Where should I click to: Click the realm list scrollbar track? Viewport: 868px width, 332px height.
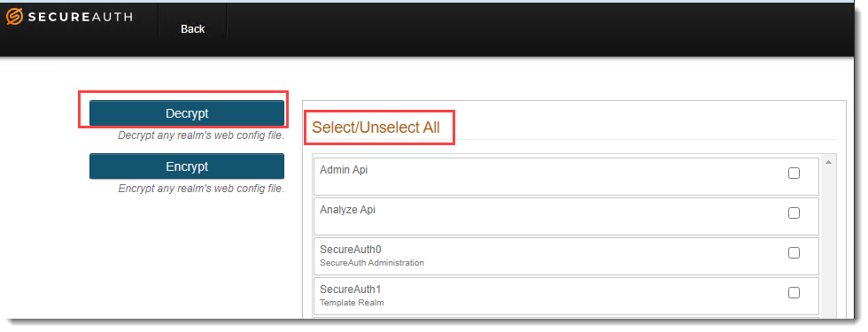[x=829, y=243]
